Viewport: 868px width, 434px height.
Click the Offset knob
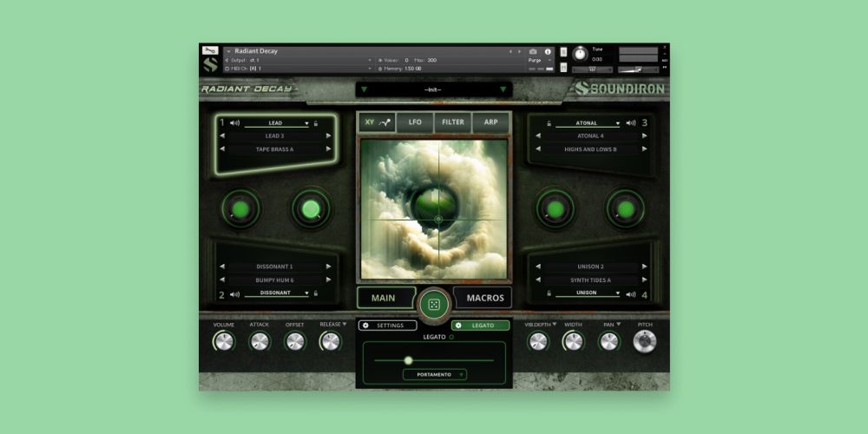(295, 341)
